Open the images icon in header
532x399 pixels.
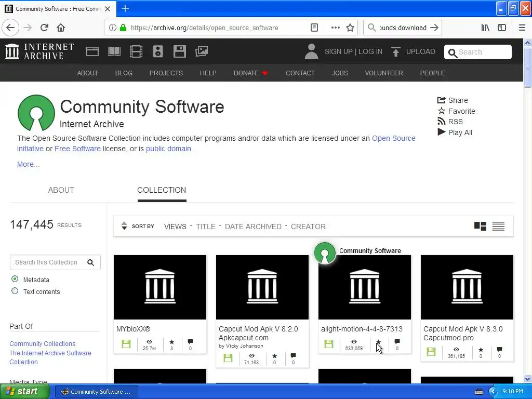[202, 51]
